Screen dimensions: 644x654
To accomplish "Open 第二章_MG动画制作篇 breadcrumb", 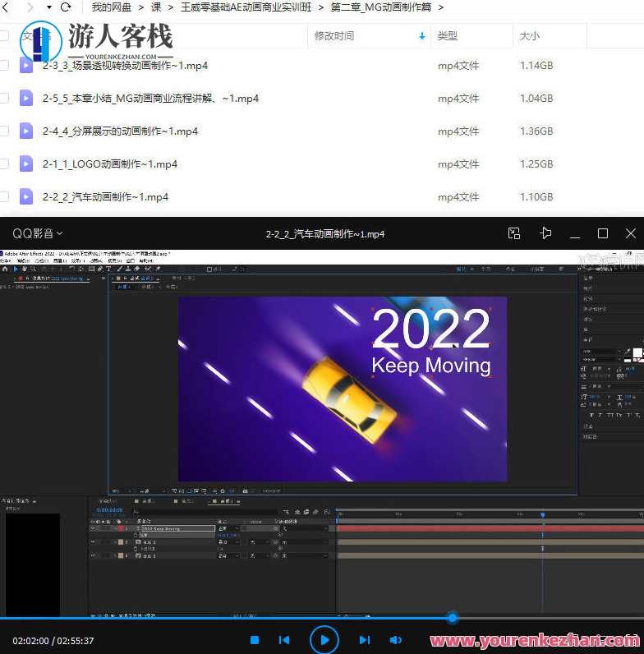I will point(381,7).
